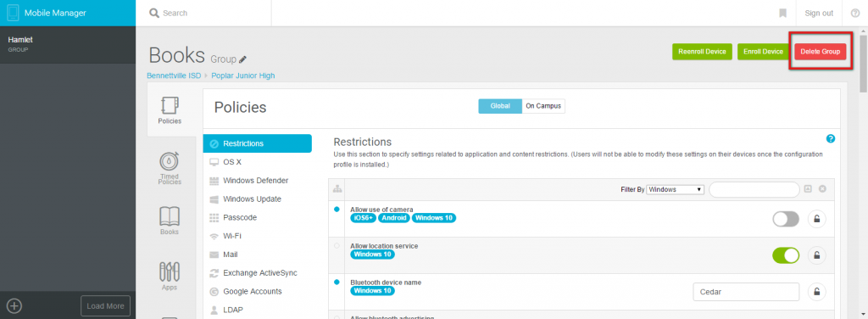Image resolution: width=868 pixels, height=319 pixels.
Task: Click the Bluetooth device name field Cedar
Action: click(746, 291)
